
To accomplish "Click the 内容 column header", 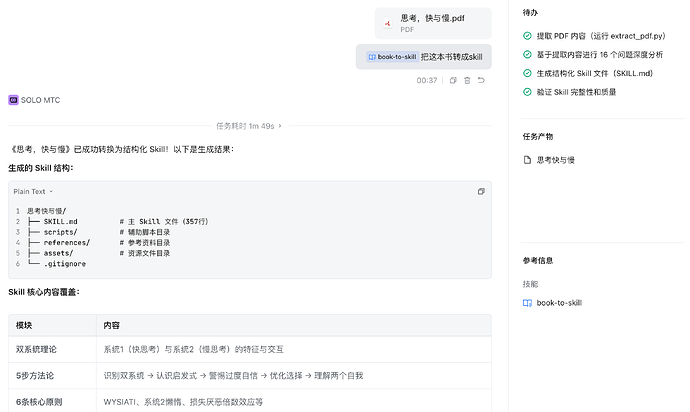I will pos(294,325).
